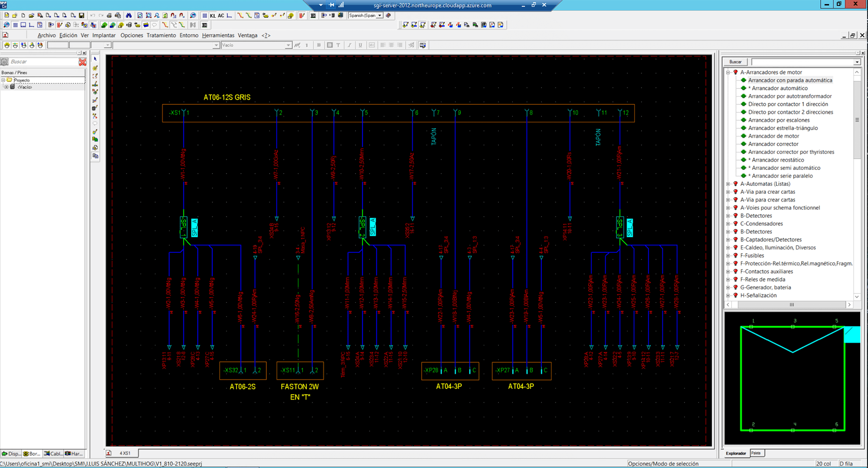Open the Spanish (Spain) language dropdown

(x=379, y=15)
